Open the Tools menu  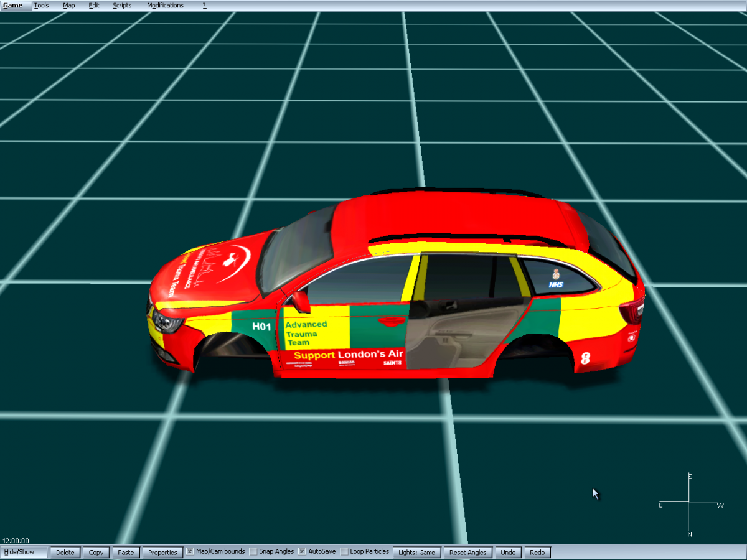[41, 6]
